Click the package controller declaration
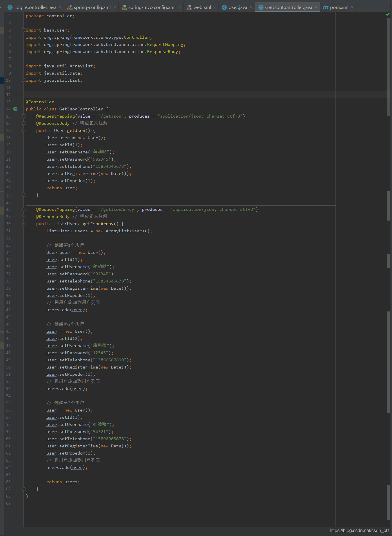Viewport: 392px width, 536px height. coord(50,16)
